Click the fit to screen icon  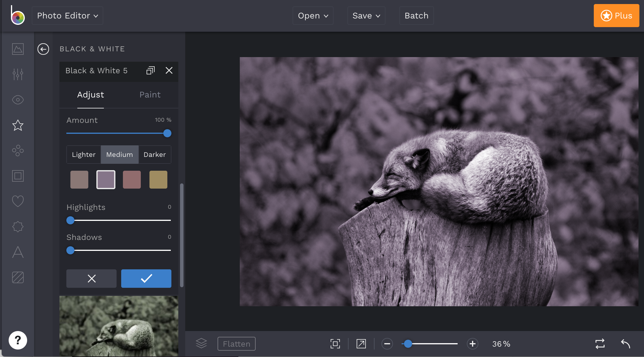pos(335,344)
